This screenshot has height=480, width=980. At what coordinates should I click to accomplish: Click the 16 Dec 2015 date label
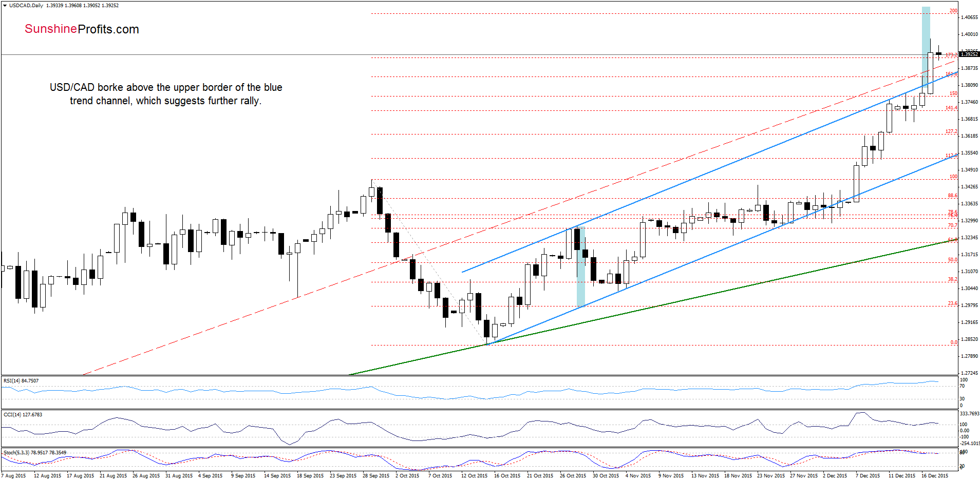click(935, 476)
